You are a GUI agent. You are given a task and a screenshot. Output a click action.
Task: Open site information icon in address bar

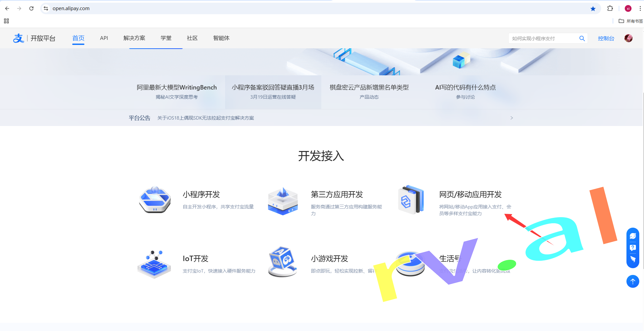tap(46, 8)
